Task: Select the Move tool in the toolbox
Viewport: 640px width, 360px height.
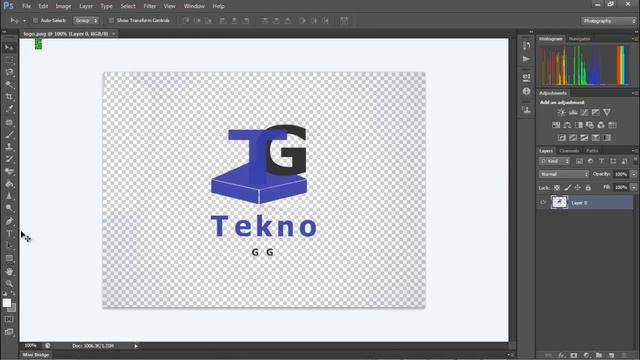Action: click(x=9, y=48)
